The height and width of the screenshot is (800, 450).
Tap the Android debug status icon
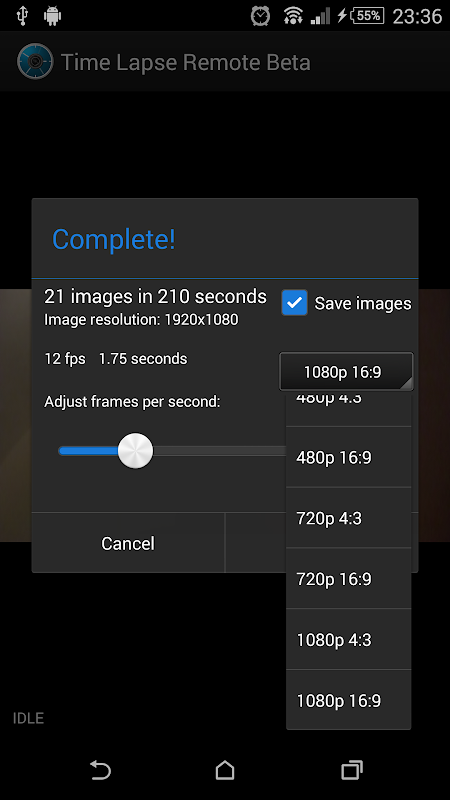(x=52, y=16)
